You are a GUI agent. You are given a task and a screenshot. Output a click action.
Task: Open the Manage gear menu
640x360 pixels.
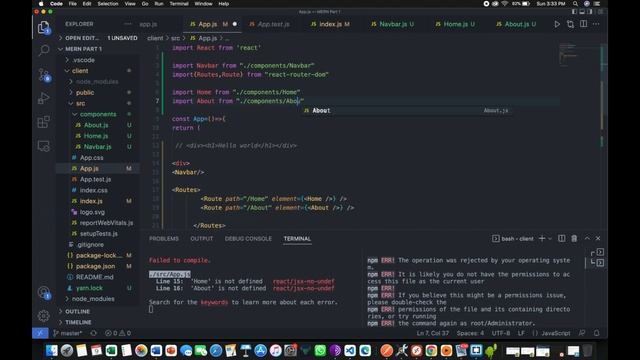[x=44, y=316]
